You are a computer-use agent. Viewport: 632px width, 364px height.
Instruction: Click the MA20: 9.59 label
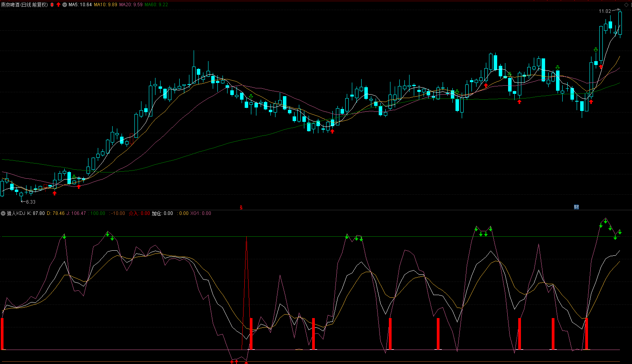[x=131, y=5]
